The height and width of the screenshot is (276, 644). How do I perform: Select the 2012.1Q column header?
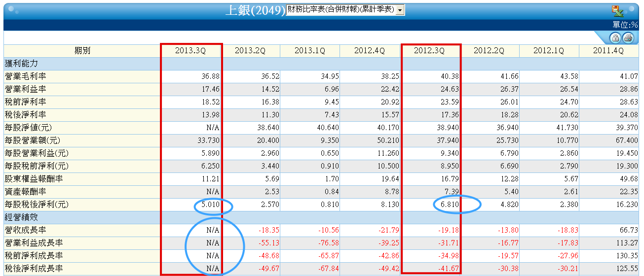coord(549,51)
